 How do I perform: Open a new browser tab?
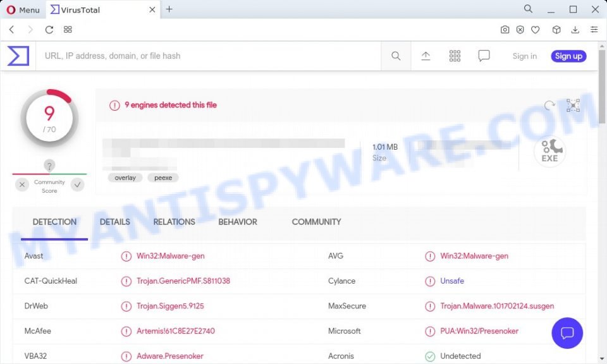tap(169, 9)
